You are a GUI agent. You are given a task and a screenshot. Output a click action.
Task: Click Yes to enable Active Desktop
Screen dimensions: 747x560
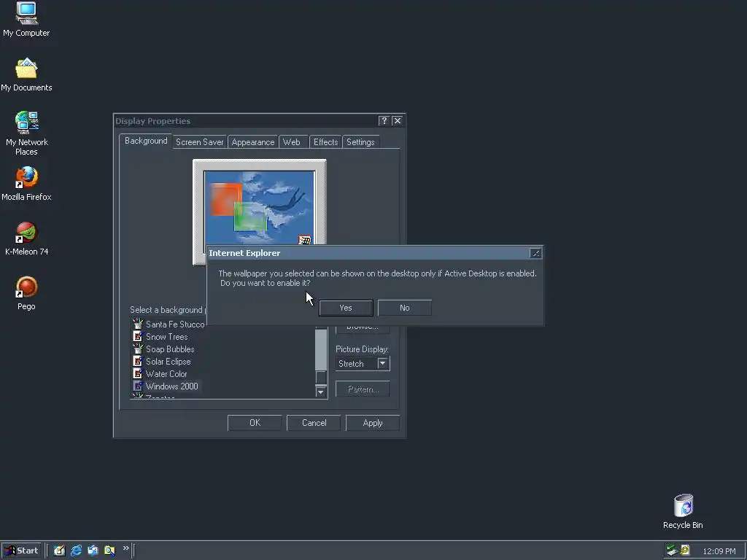pyautogui.click(x=346, y=308)
